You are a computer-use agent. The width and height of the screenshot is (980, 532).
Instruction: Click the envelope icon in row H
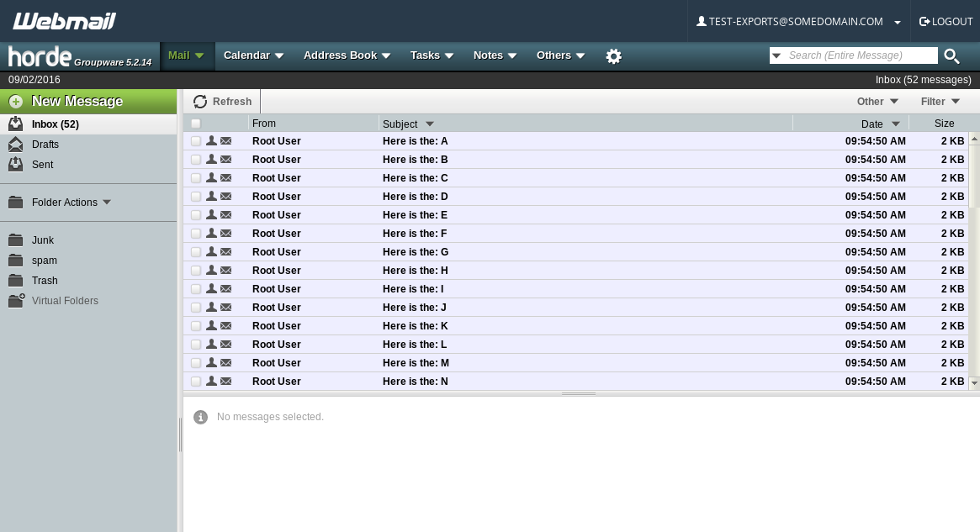coord(226,271)
